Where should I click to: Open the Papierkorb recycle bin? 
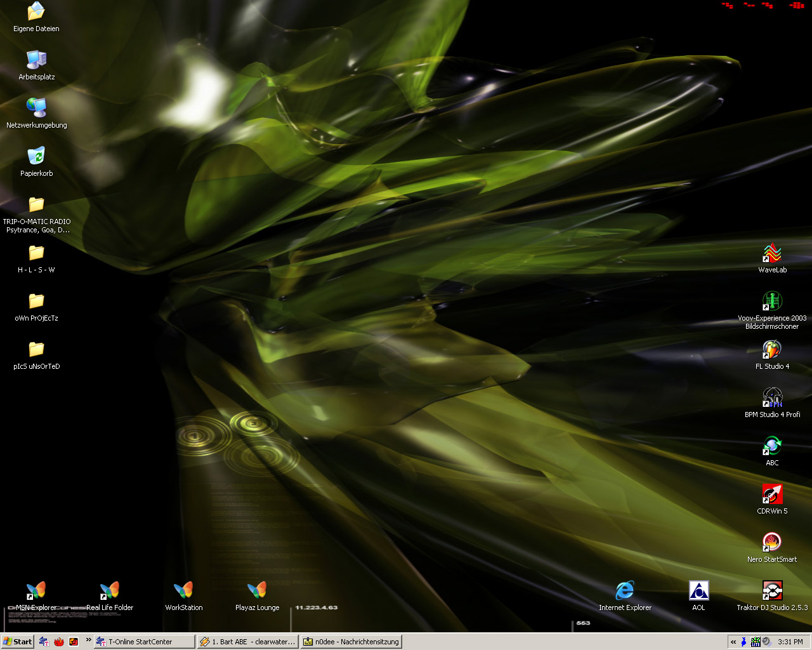pyautogui.click(x=36, y=157)
